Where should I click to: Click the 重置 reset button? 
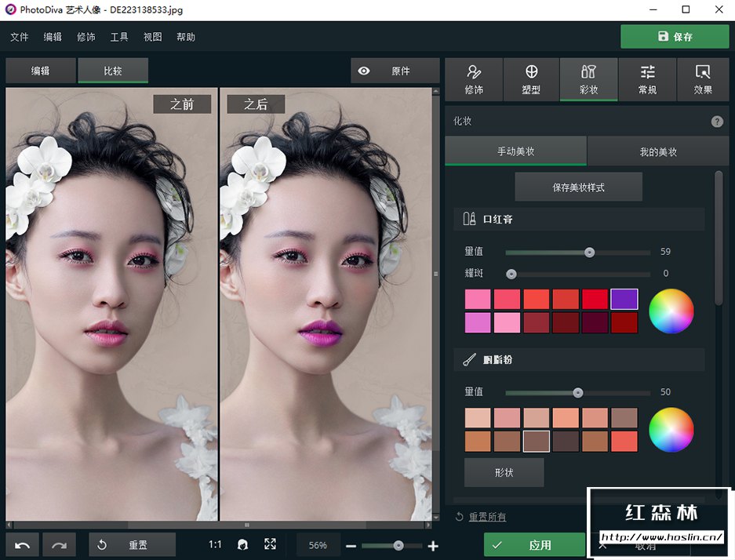pyautogui.click(x=133, y=545)
